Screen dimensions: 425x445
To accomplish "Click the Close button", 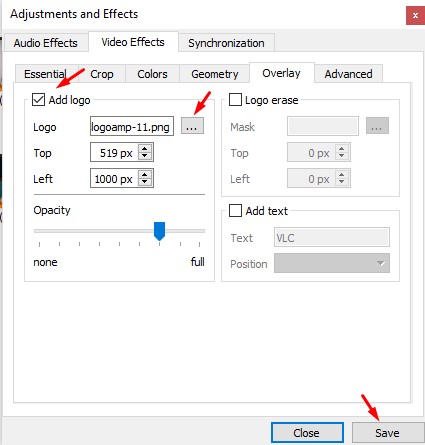I will 307,433.
